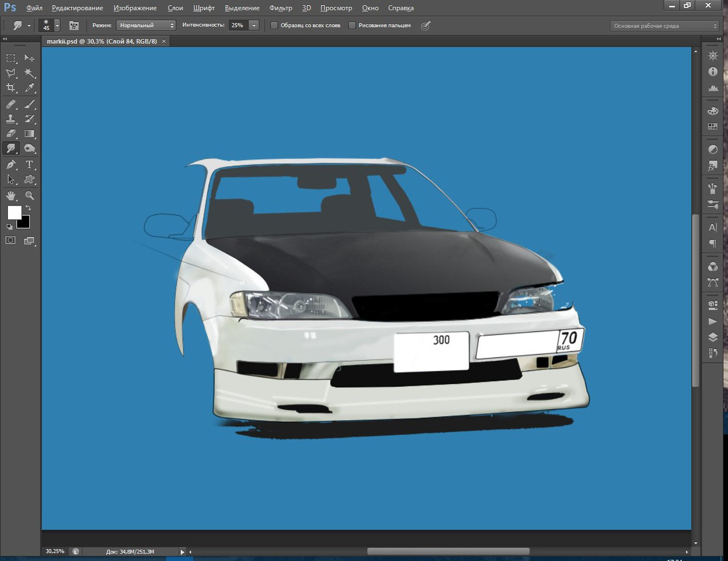Open the Фильтр menu
The image size is (728, 561).
(x=280, y=8)
